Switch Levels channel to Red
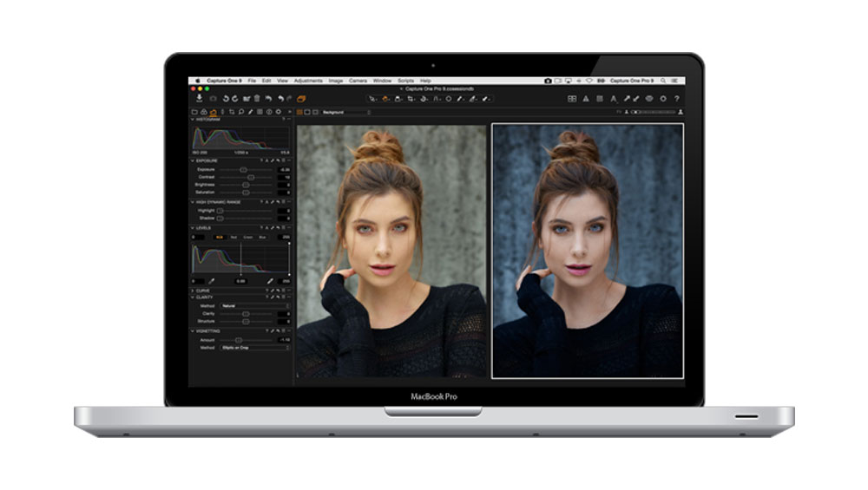 tap(234, 237)
